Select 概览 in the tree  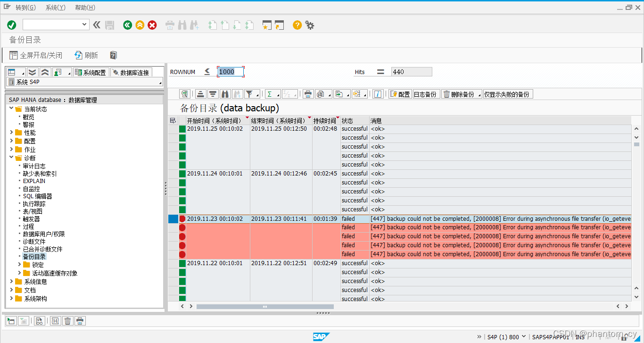(x=28, y=117)
